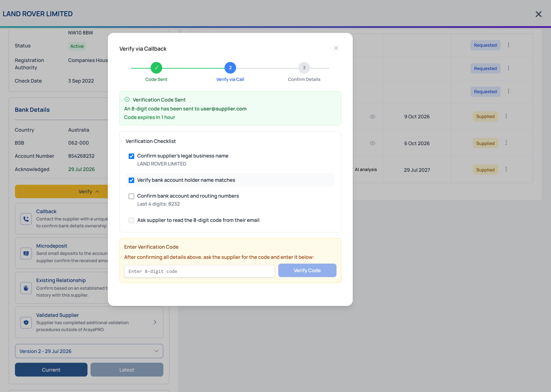Viewport: 551px width, 392px height.
Task: Click the third Requested status badge
Action: click(x=485, y=92)
